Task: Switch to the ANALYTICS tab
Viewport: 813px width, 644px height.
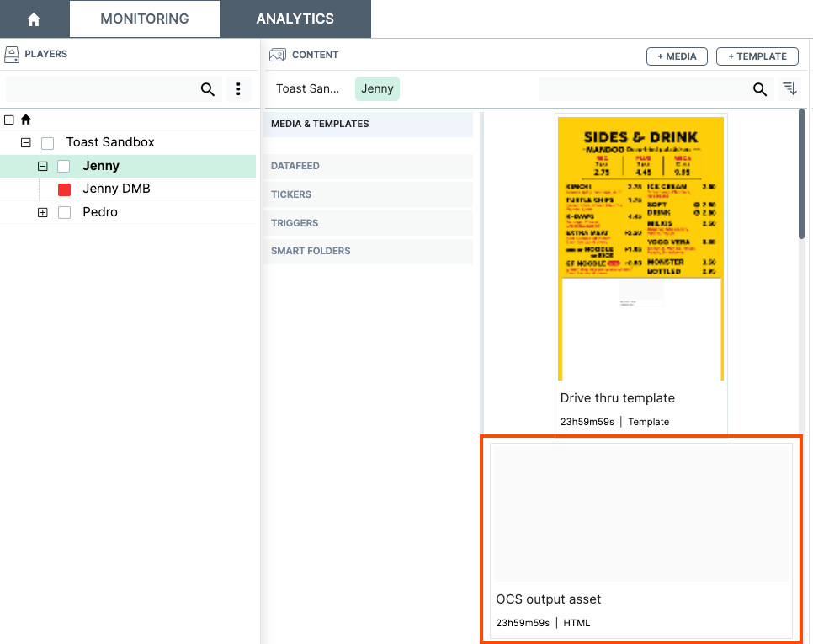Action: point(295,19)
